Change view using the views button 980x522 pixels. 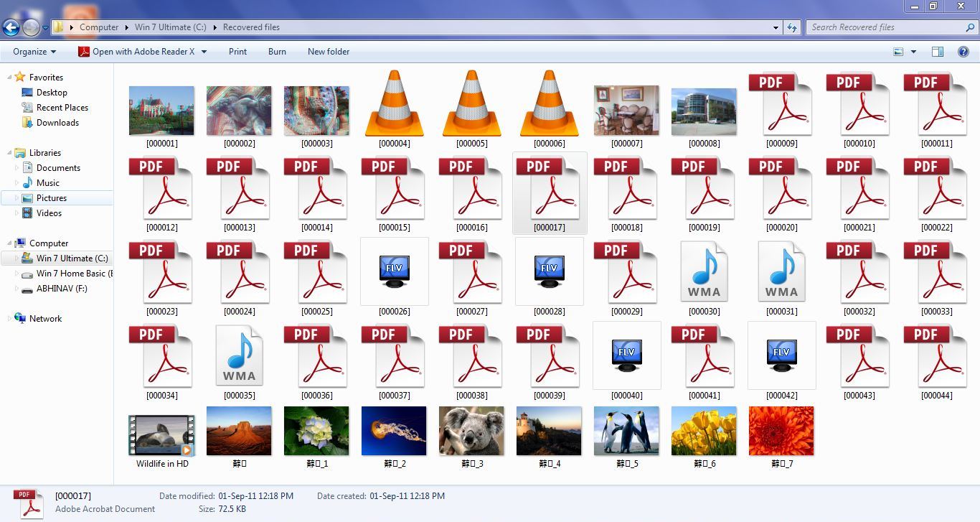point(898,52)
